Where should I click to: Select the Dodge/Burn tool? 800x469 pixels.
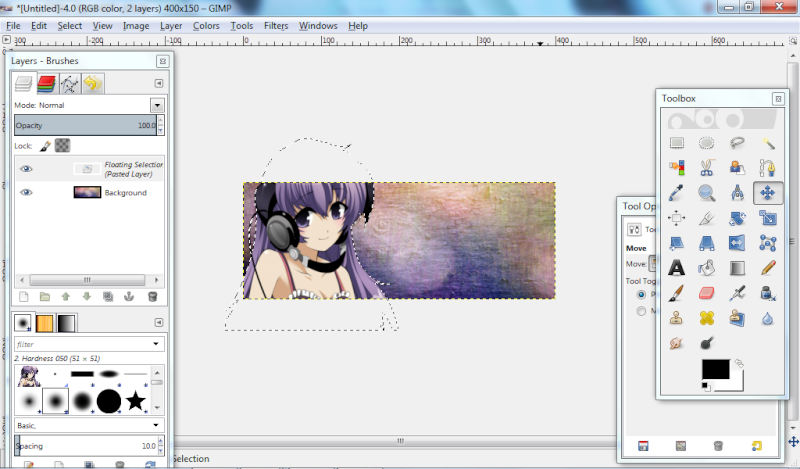click(x=707, y=343)
